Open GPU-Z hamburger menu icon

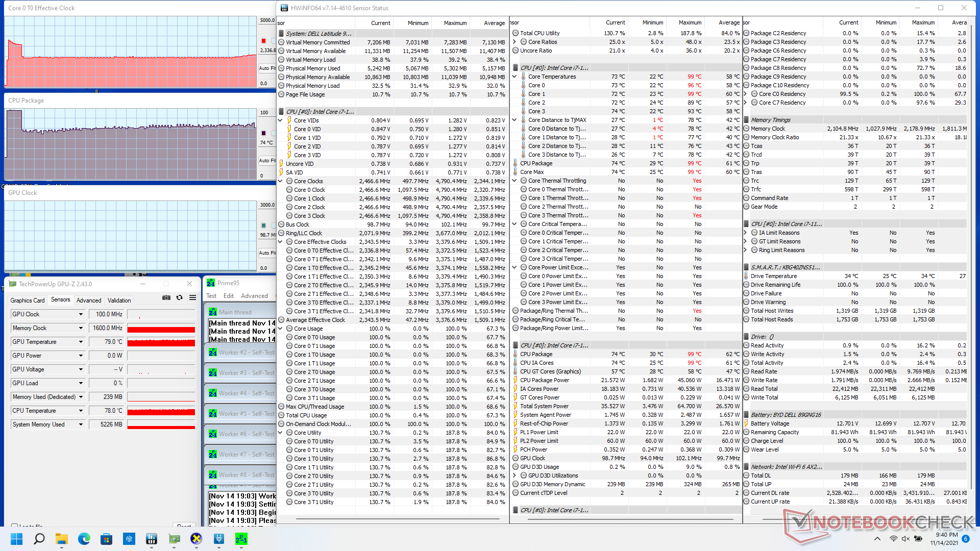(x=192, y=297)
